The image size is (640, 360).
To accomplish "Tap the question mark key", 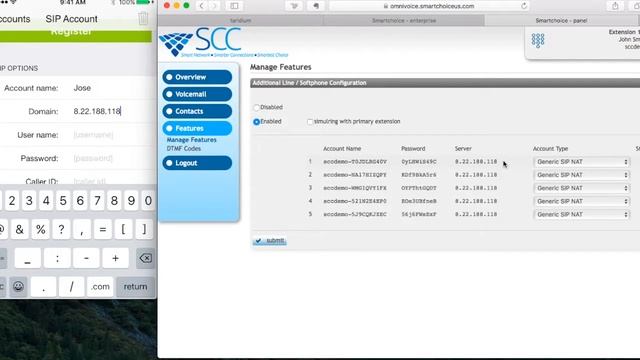I will click(61, 229).
